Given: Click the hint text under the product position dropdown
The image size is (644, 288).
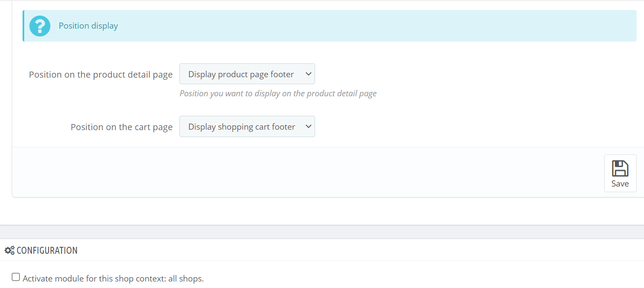Looking at the screenshot, I should [x=278, y=93].
